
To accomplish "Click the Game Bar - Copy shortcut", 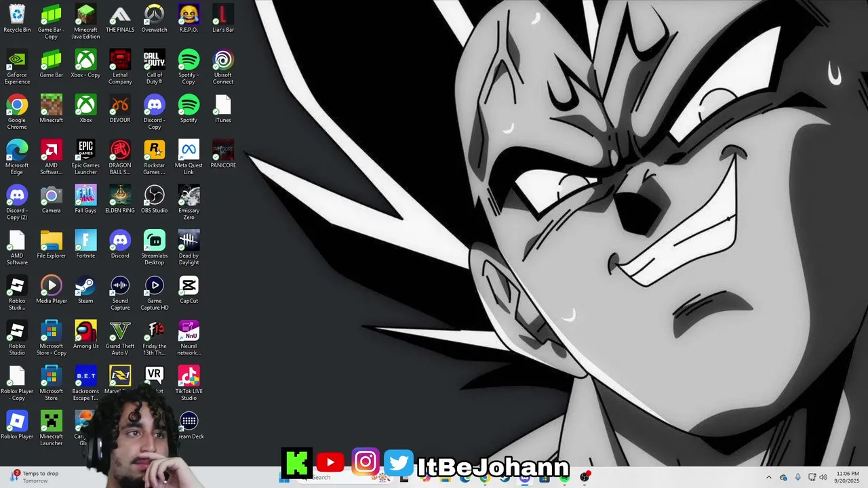I will (x=51, y=22).
